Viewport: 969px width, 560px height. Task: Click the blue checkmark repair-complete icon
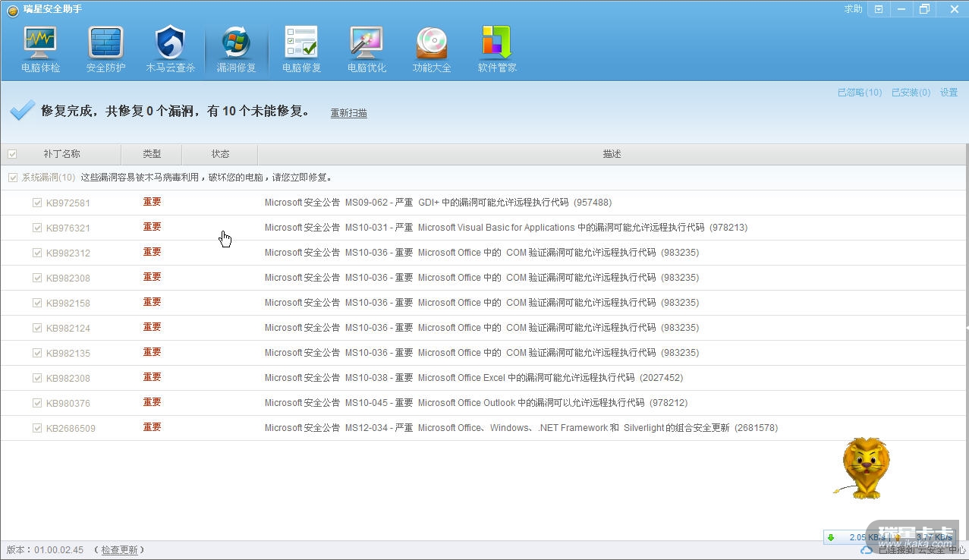pos(22,110)
